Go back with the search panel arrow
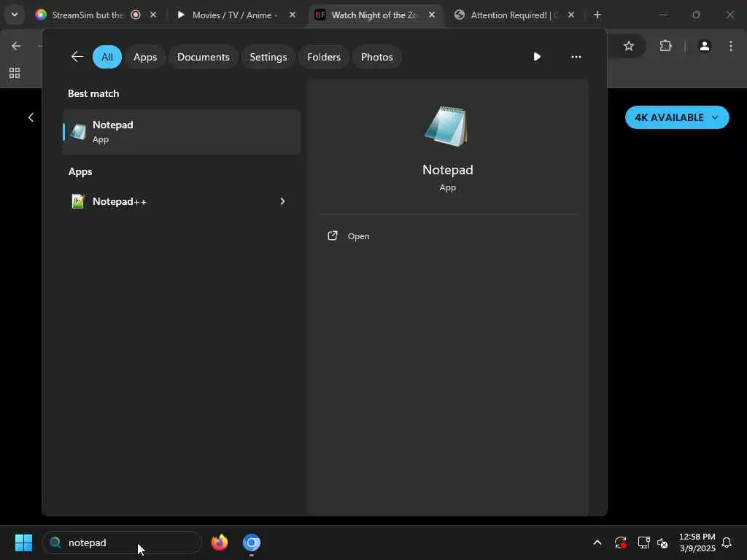The width and height of the screenshot is (747, 560). pos(77,57)
